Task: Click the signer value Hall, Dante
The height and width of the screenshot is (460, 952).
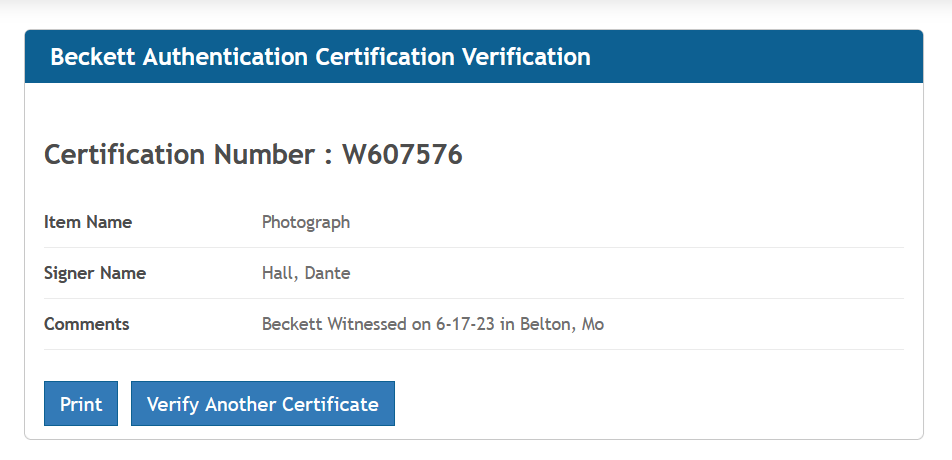Action: tap(306, 273)
